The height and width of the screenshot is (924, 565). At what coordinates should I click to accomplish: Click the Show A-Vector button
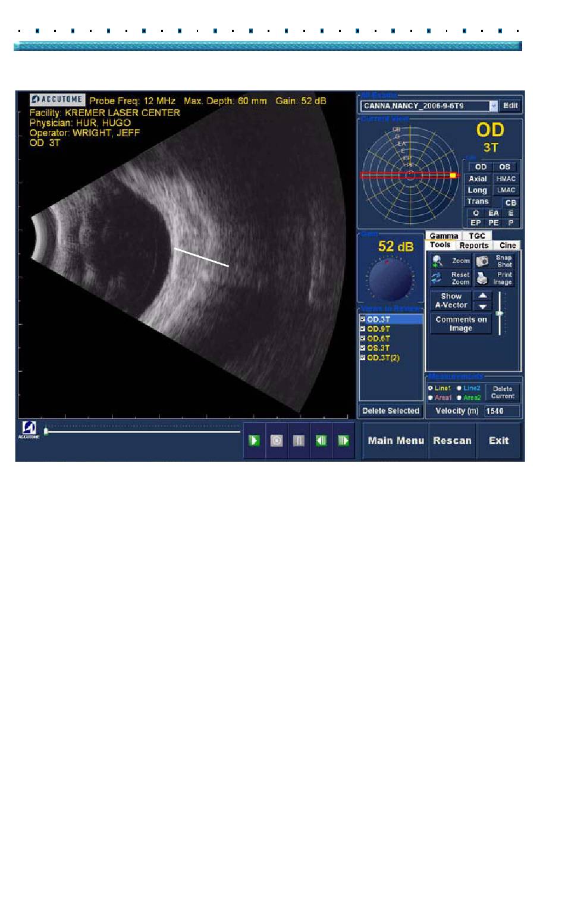(451, 300)
